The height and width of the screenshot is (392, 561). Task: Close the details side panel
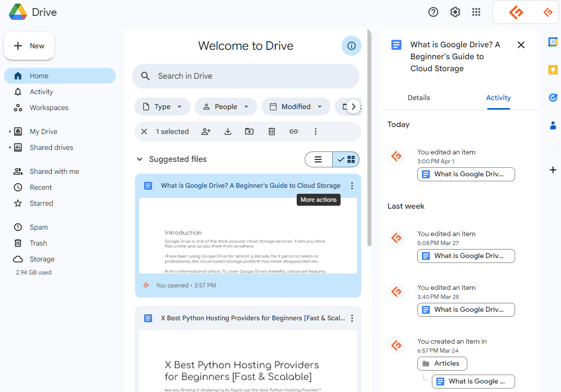(x=521, y=45)
